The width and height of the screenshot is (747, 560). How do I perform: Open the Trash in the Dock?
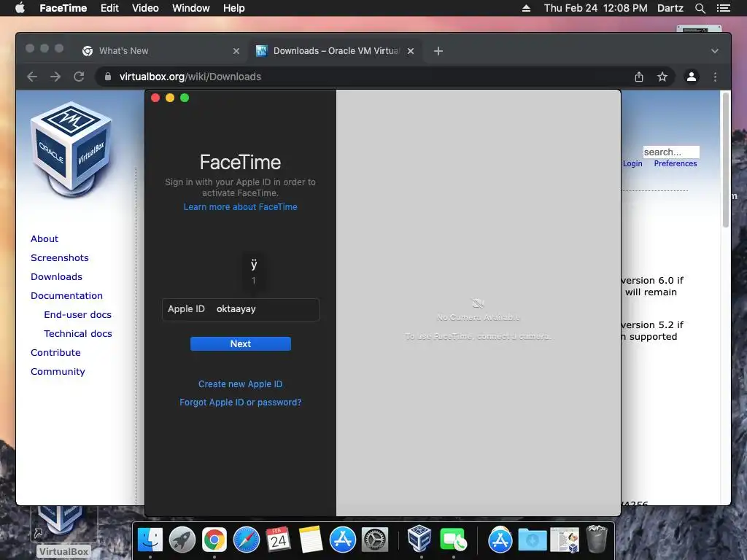[x=597, y=539]
